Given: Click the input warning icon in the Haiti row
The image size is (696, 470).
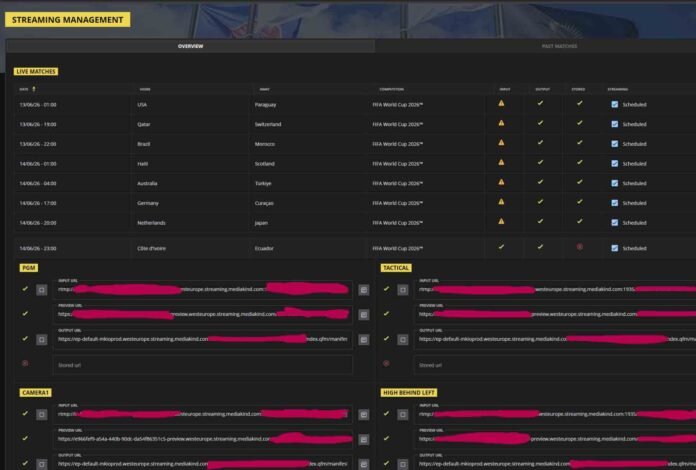Looking at the screenshot, I should [501, 162].
